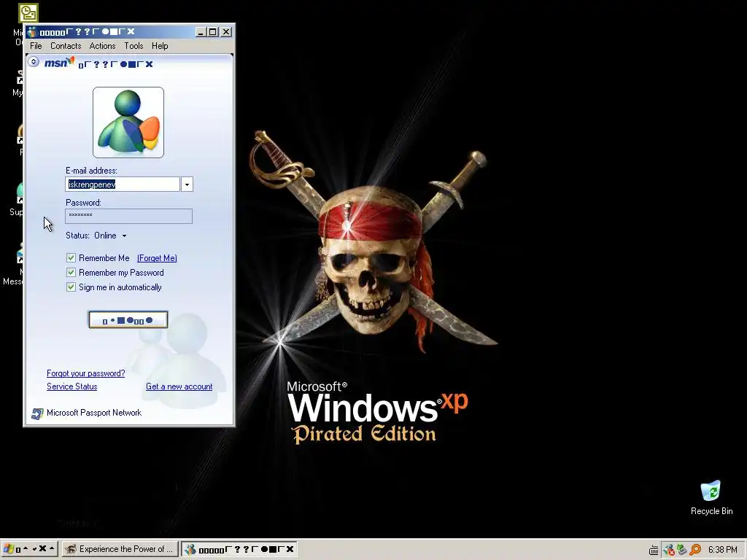This screenshot has height=560, width=747.
Task: Select the MSN Messenger taskbar button
Action: click(x=239, y=549)
